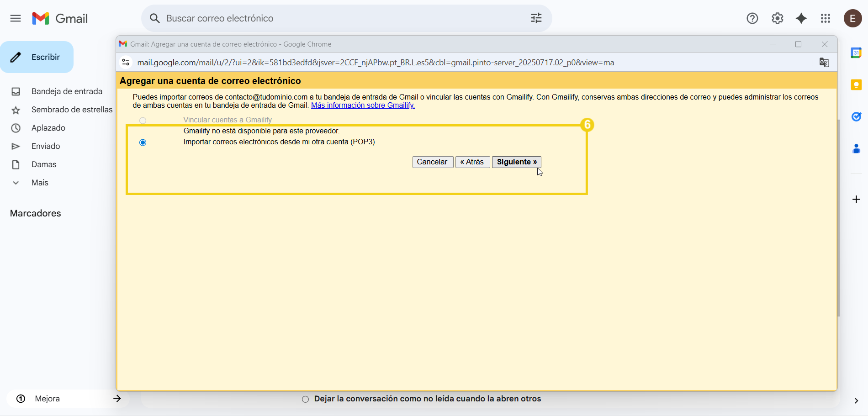Viewport: 868px width, 416px height.
Task: Open the Google apps grid
Action: [x=826, y=18]
